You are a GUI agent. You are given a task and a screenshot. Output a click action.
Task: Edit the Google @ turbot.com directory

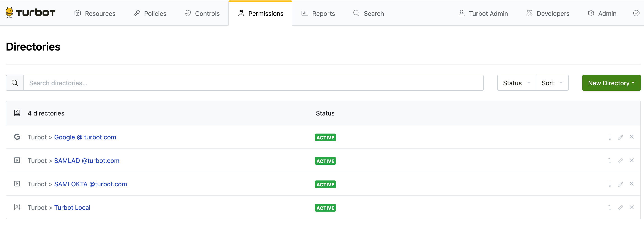tap(620, 137)
